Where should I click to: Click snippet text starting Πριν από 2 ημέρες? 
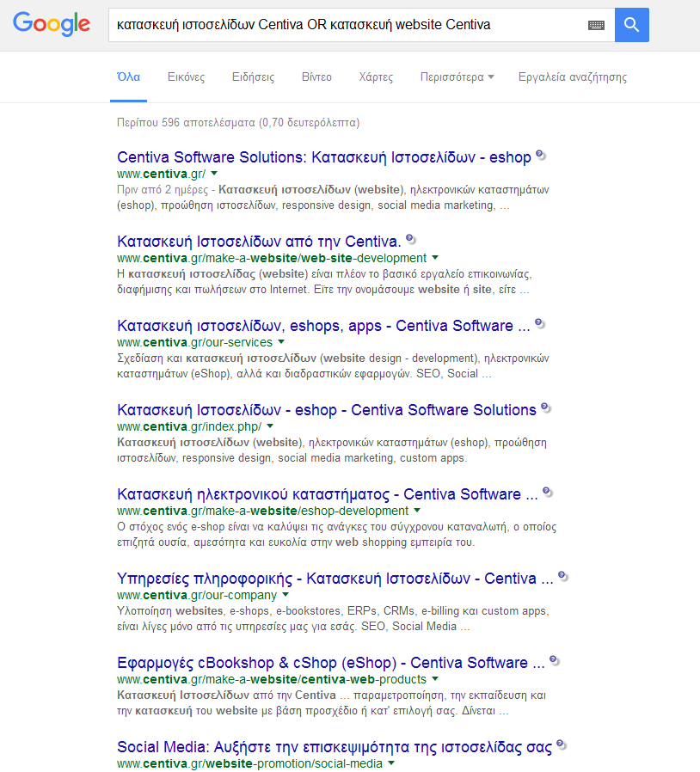pyautogui.click(x=333, y=198)
